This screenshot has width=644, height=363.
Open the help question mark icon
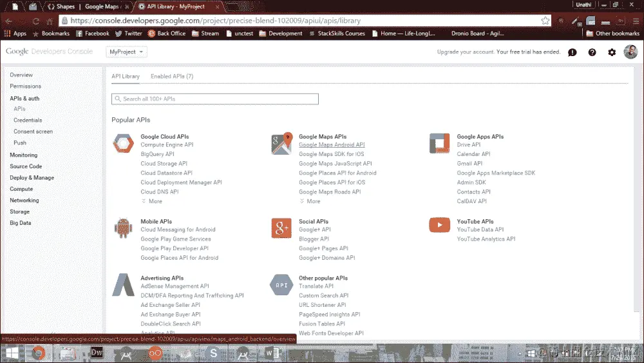[x=592, y=52]
